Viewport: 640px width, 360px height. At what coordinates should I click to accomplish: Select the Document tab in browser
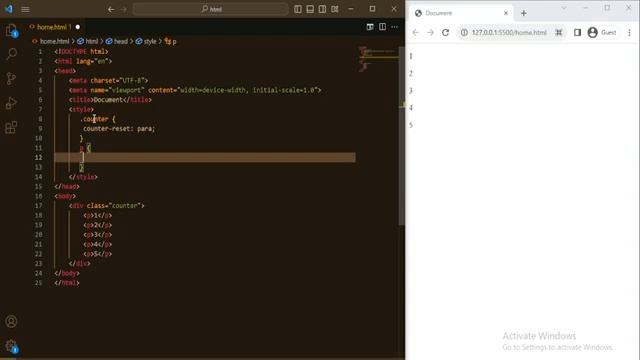pos(461,13)
